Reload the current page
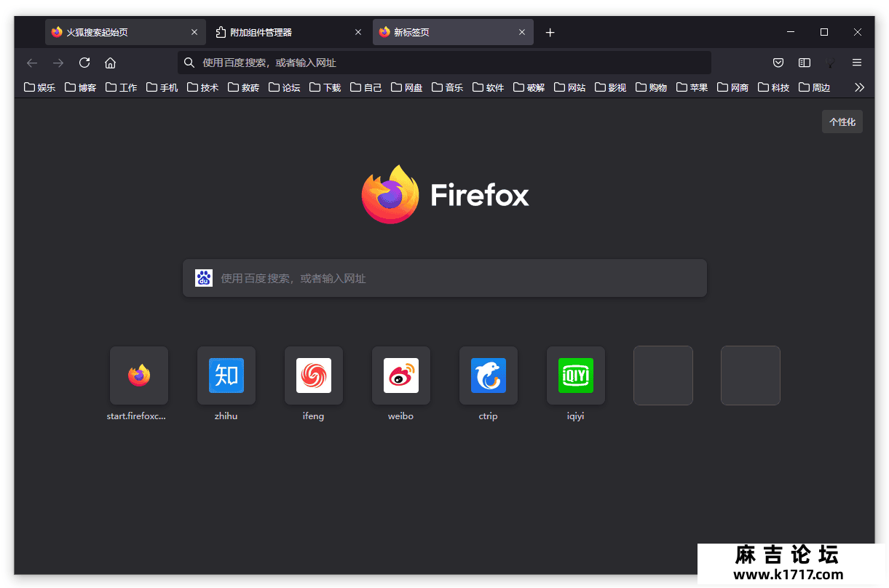 point(84,63)
